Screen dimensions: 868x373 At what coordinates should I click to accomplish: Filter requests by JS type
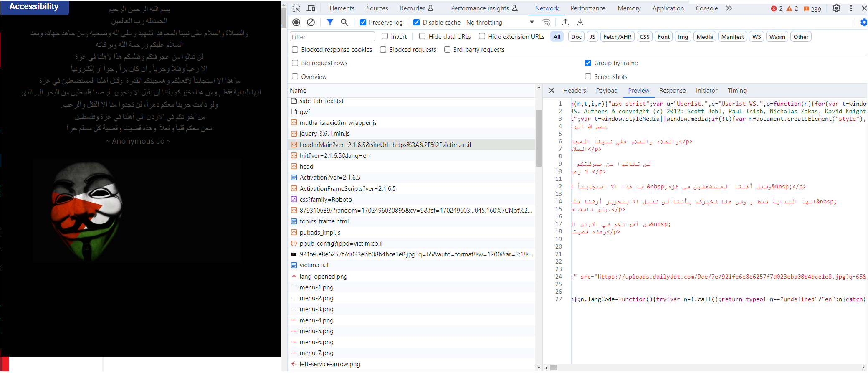point(592,37)
